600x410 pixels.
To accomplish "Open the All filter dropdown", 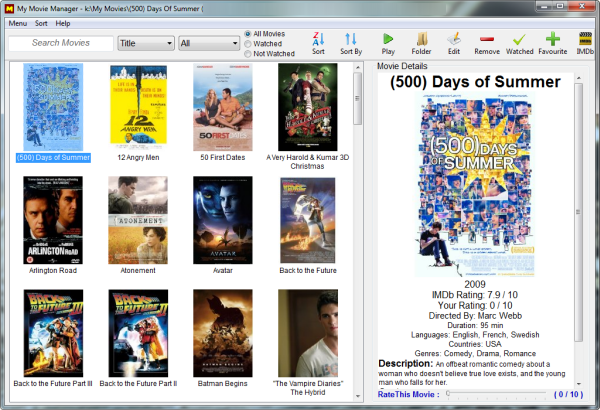I will coord(209,43).
